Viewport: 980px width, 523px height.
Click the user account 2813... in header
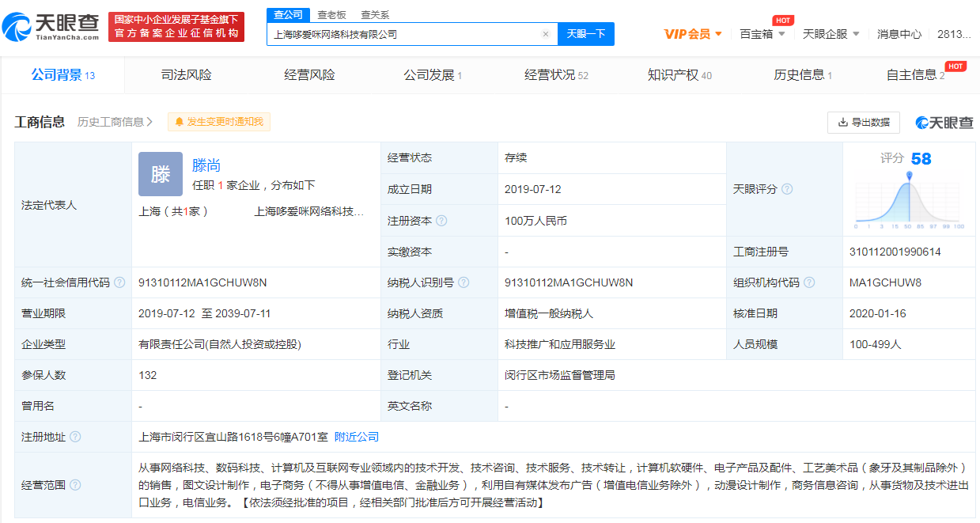955,34
